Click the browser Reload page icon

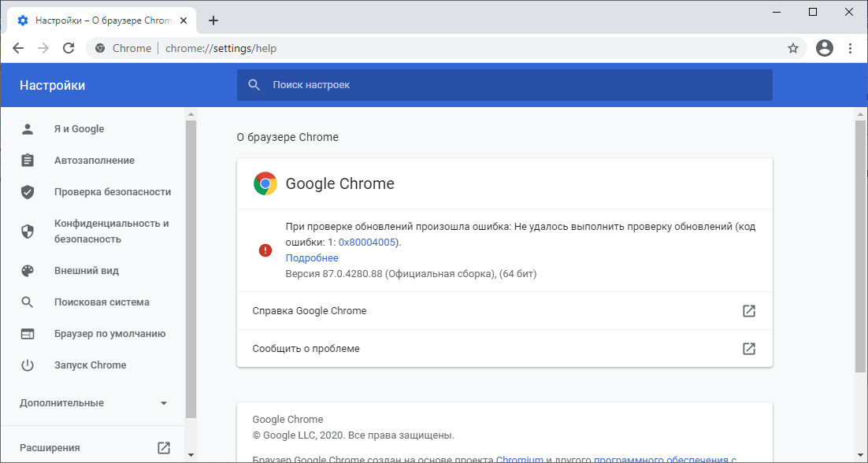click(69, 48)
